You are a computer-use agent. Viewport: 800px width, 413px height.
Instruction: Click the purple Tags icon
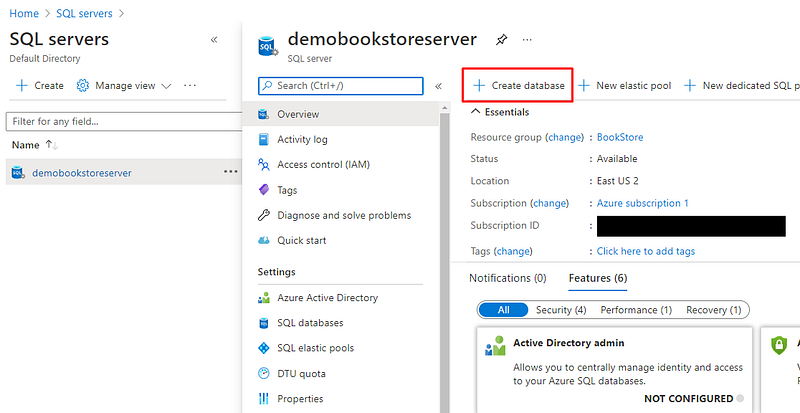pos(263,190)
